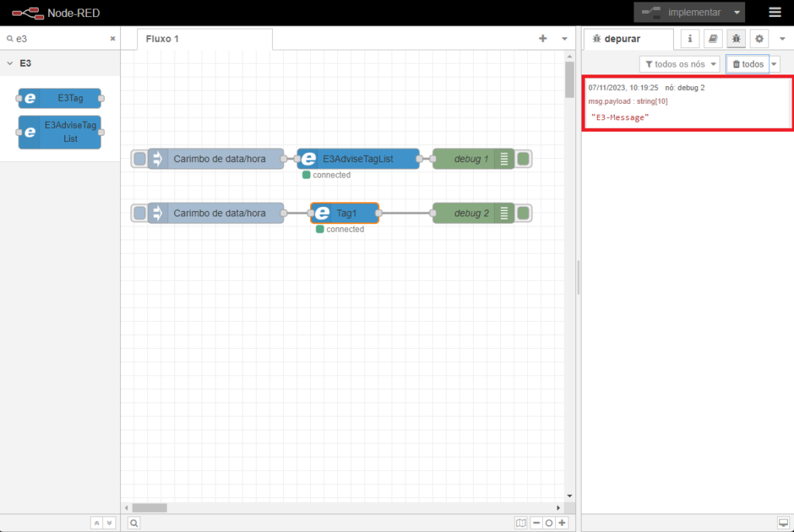
Task: Click the todos clear messages button
Action: pos(747,64)
